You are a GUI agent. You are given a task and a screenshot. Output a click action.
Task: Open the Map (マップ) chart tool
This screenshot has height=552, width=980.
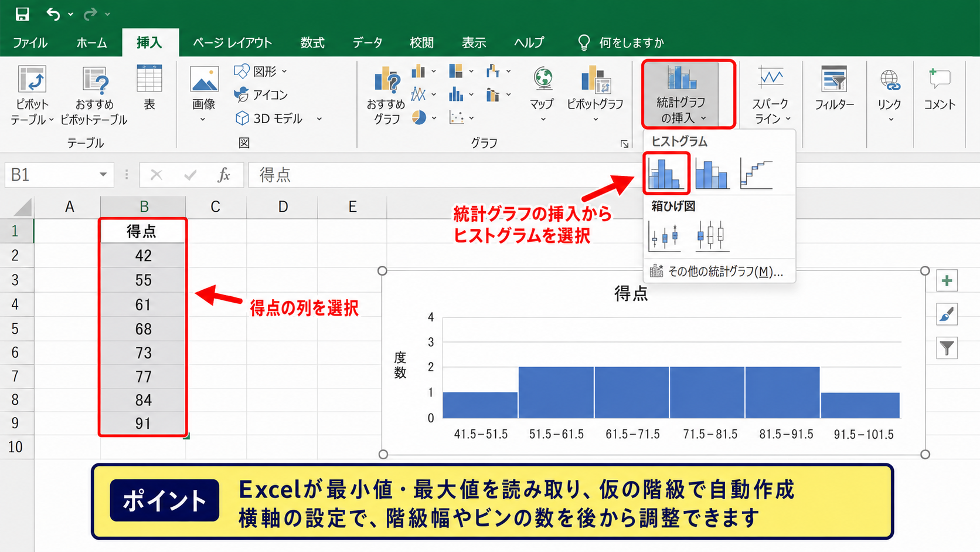tap(543, 94)
